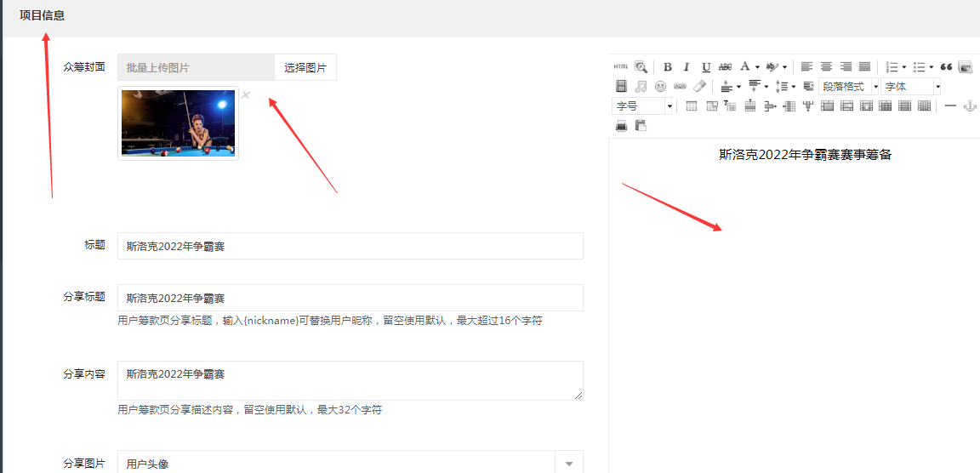The width and height of the screenshot is (980, 473).
Task: Paste as plain text clipboard icon
Action: point(641,126)
